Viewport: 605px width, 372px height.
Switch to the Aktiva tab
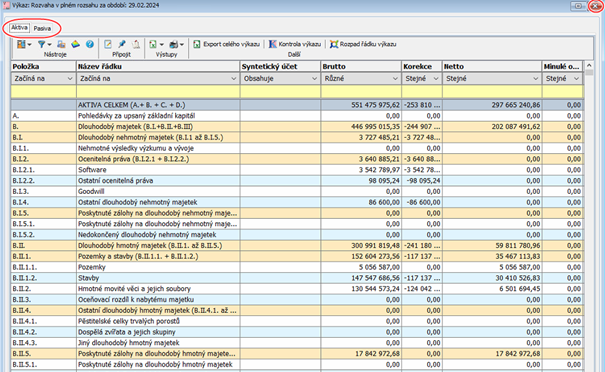(19, 28)
